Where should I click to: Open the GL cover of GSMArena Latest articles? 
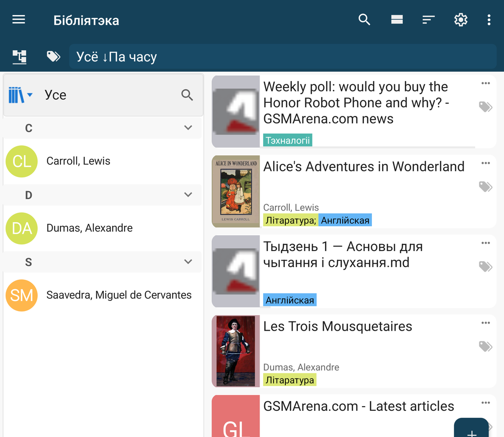point(235,416)
